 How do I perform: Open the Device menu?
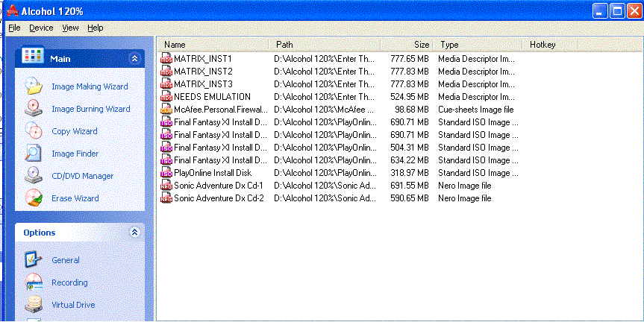coord(41,28)
